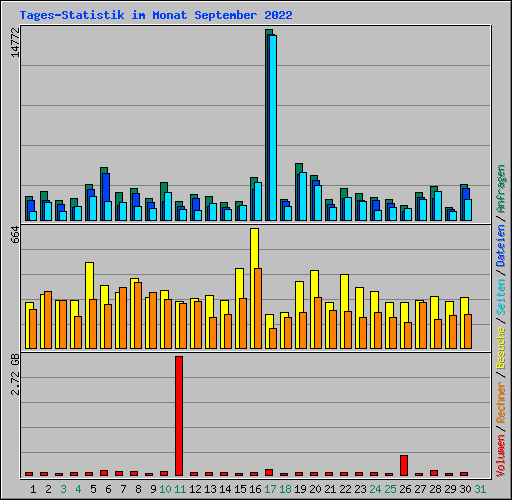Click the tall cyan bar for day 17
The image size is (512, 500).
pyautogui.click(x=273, y=128)
